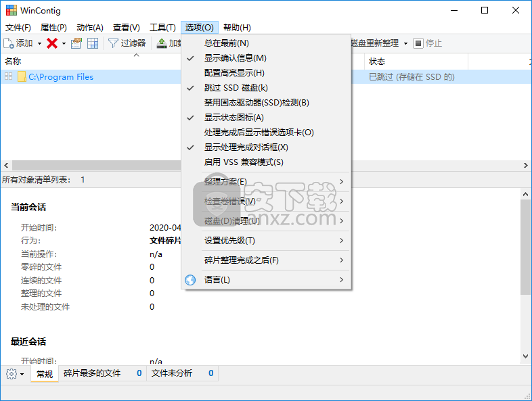532x401 pixels.
Task: Click the 磁盘重新整理 toolbar button
Action: (x=375, y=43)
